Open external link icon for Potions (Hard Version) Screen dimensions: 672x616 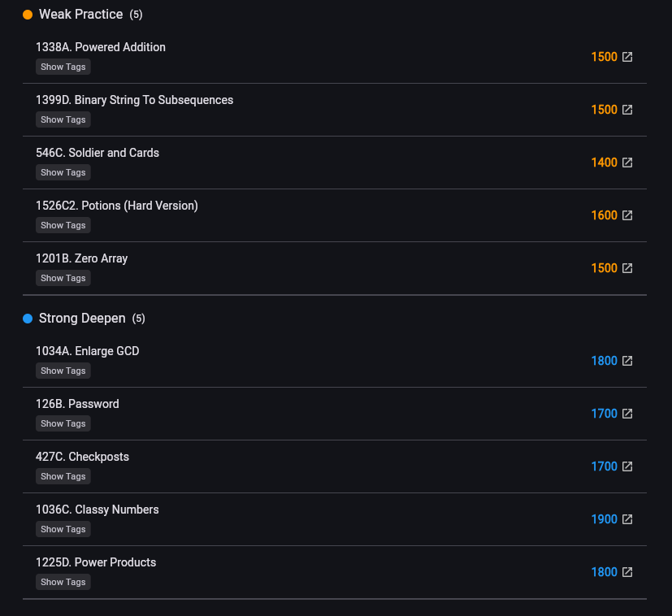pos(627,215)
